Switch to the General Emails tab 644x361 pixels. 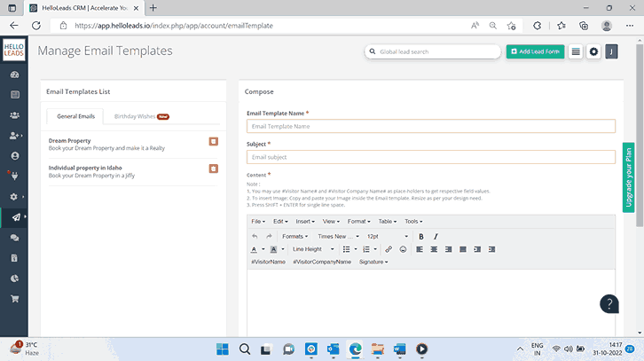[x=75, y=116]
